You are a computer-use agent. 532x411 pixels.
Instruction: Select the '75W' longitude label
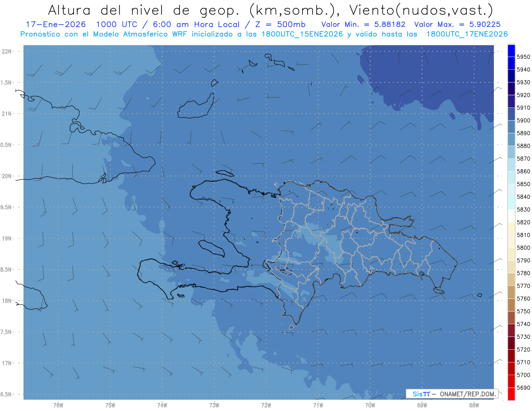pos(110,405)
